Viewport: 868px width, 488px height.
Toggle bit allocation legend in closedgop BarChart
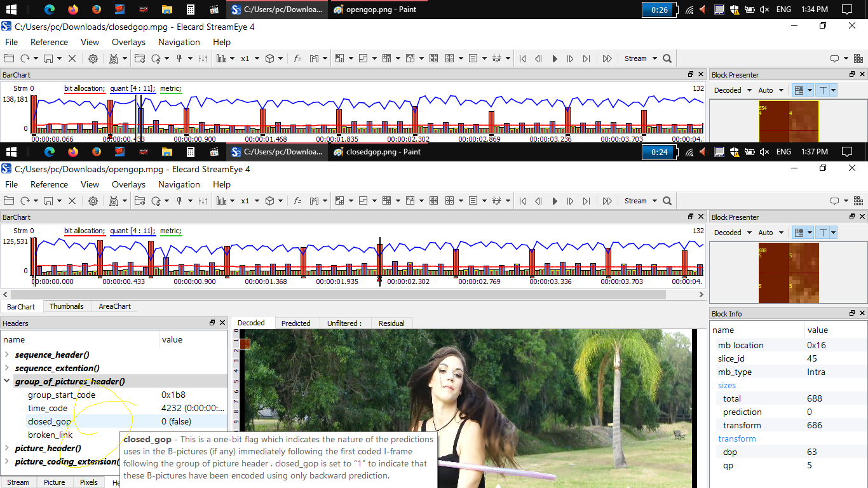(85, 89)
